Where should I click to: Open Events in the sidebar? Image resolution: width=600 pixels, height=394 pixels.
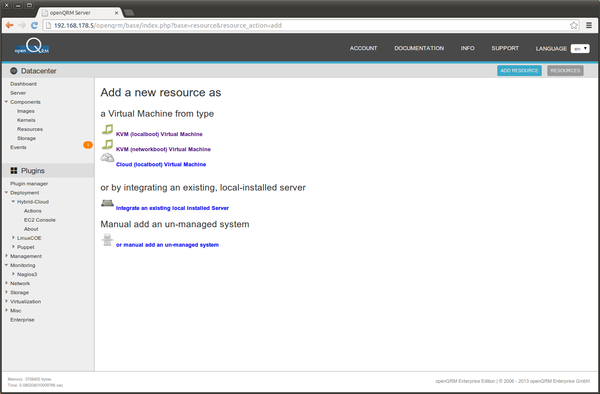(x=18, y=147)
